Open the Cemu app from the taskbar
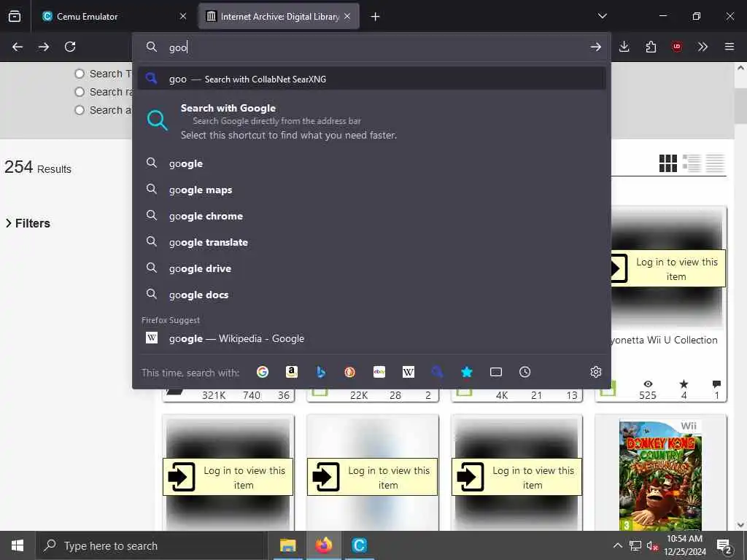 tap(359, 545)
